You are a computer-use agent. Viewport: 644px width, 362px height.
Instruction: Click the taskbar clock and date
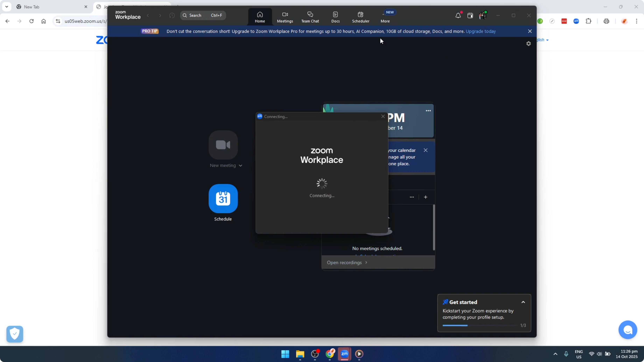click(627, 354)
